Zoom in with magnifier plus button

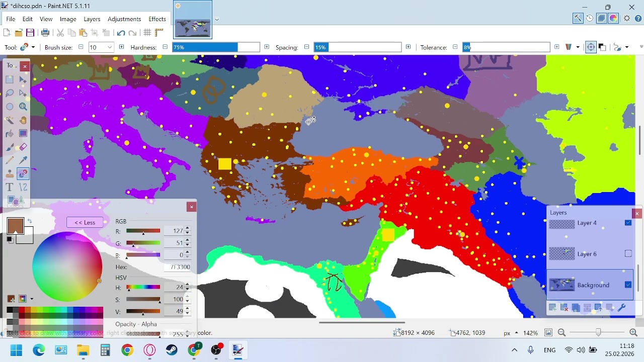[x=633, y=333]
